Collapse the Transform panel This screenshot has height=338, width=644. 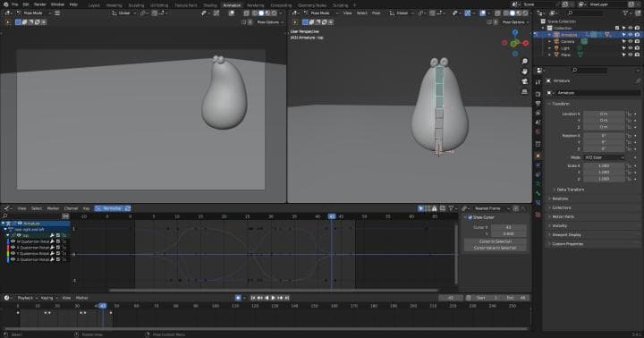pos(560,104)
